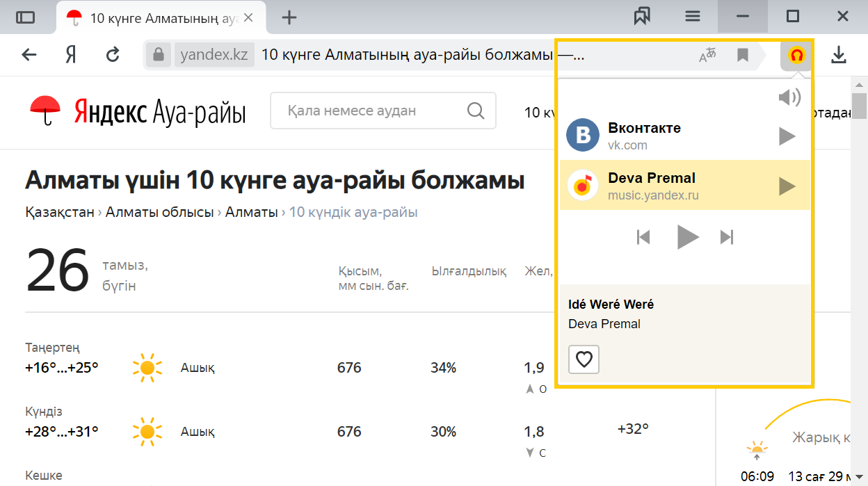This screenshot has width=868, height=486.
Task: Click the page title text in address bar
Action: pos(423,55)
